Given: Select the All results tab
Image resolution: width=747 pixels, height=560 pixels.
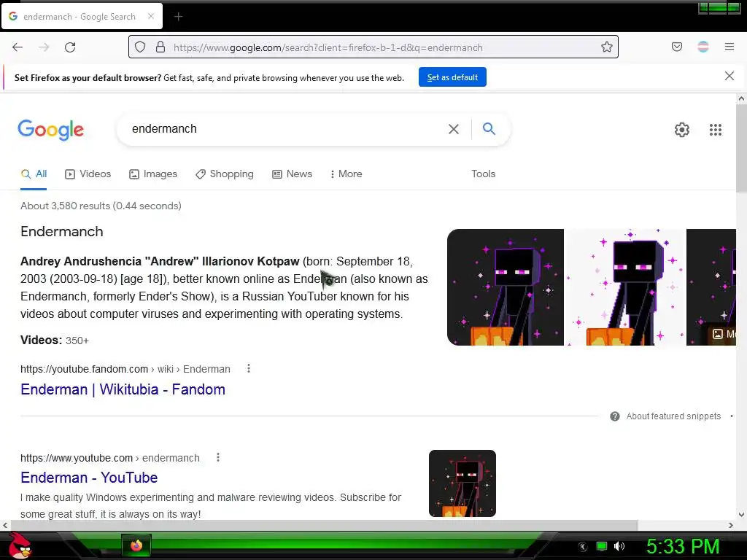Looking at the screenshot, I should [34, 174].
